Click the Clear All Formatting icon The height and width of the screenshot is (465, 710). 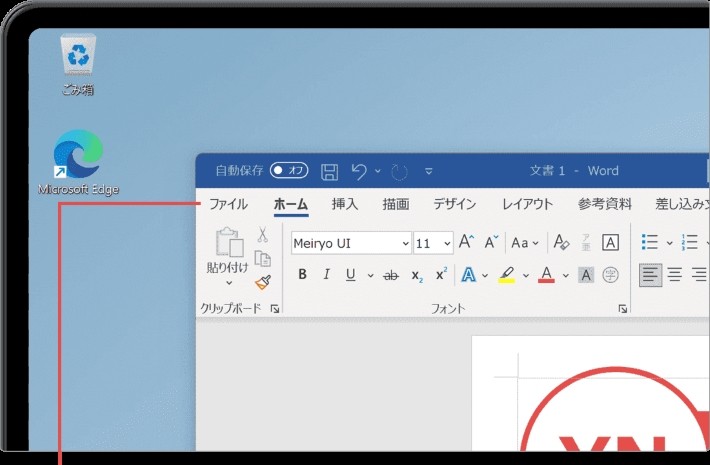561,242
